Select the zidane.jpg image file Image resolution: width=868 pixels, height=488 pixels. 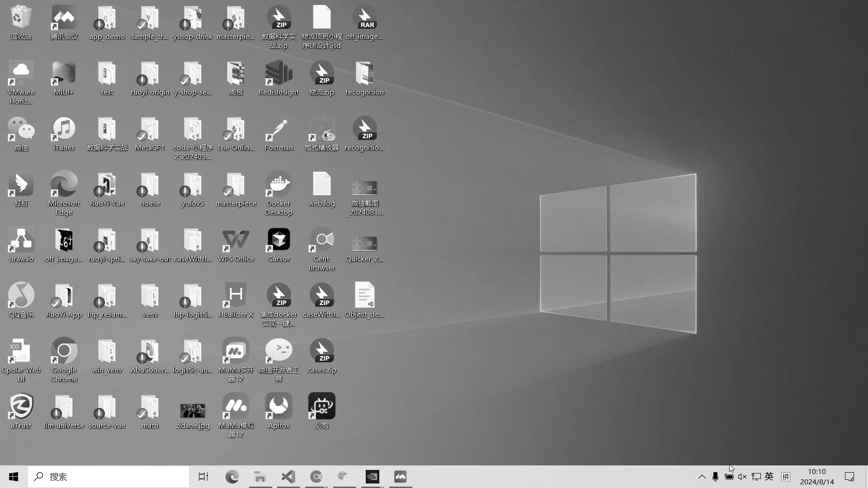point(193,416)
